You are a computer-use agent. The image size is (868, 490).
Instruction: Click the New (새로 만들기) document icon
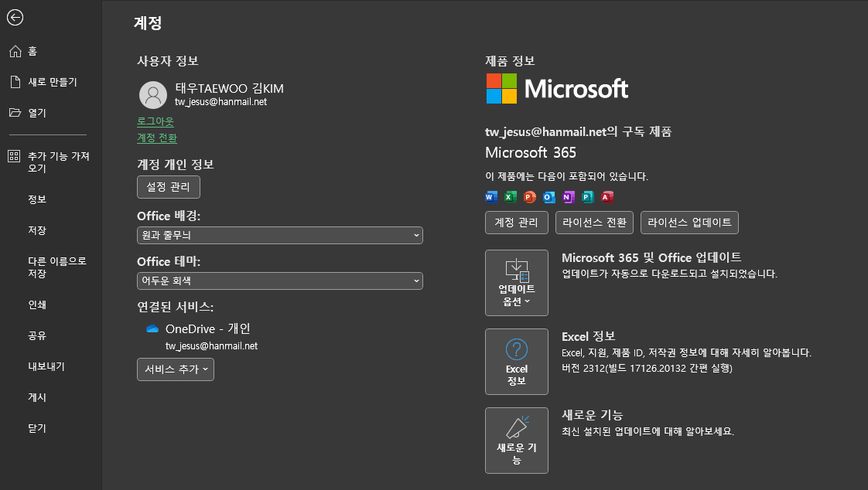(x=15, y=82)
